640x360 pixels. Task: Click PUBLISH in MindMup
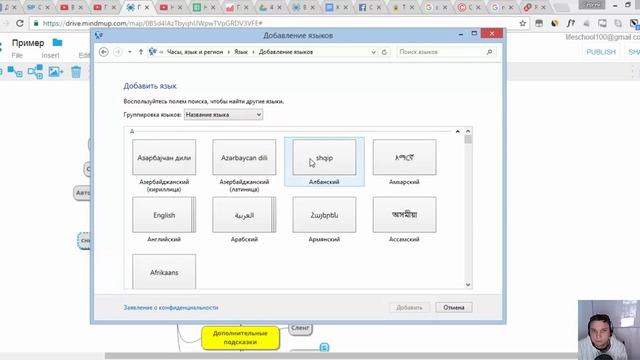pyautogui.click(x=601, y=52)
